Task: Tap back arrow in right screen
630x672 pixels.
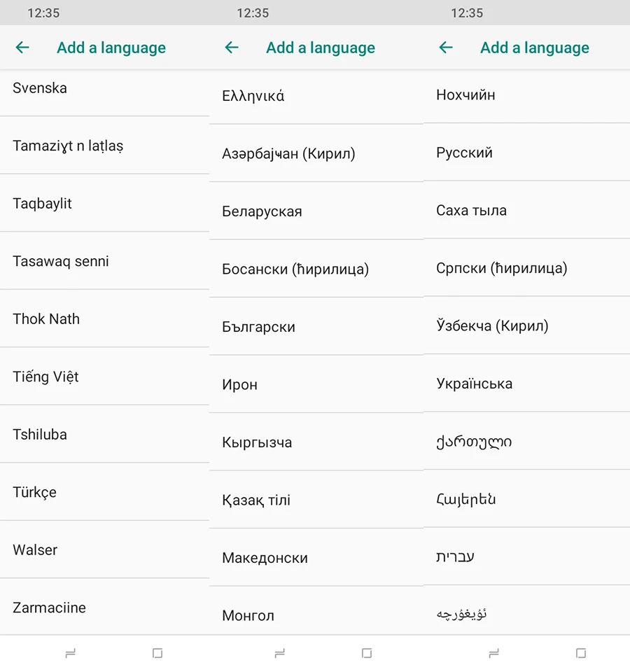Action: [x=446, y=47]
